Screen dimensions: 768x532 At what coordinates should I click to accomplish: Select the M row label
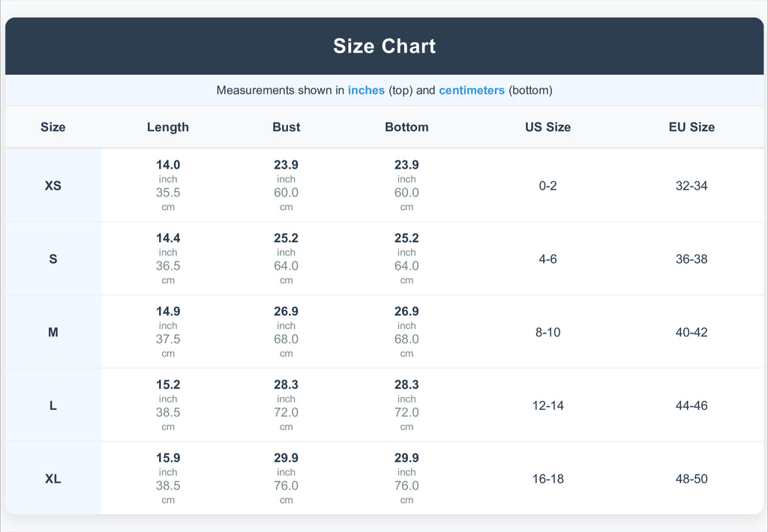coord(53,333)
